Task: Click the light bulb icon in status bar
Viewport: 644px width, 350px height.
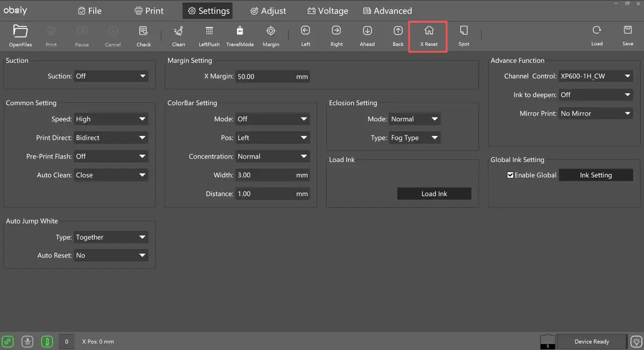Action: pos(637,341)
